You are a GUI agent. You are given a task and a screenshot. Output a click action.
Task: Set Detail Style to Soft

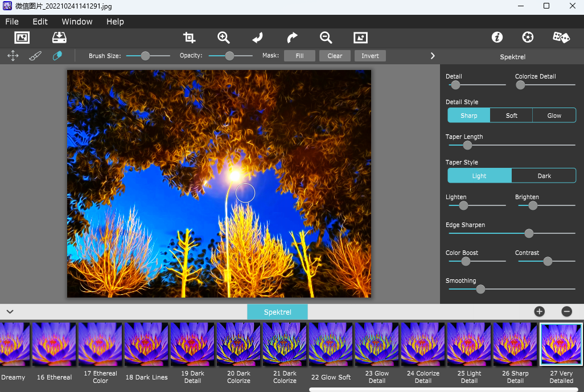tap(511, 115)
